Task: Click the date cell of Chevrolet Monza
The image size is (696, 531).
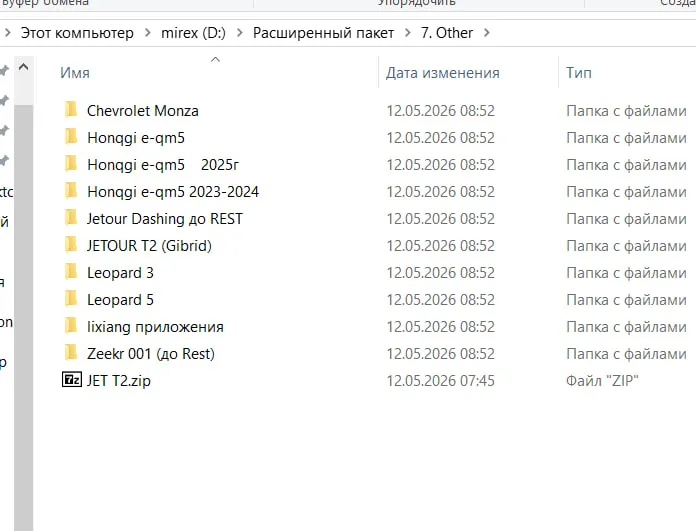Action: [x=440, y=111]
